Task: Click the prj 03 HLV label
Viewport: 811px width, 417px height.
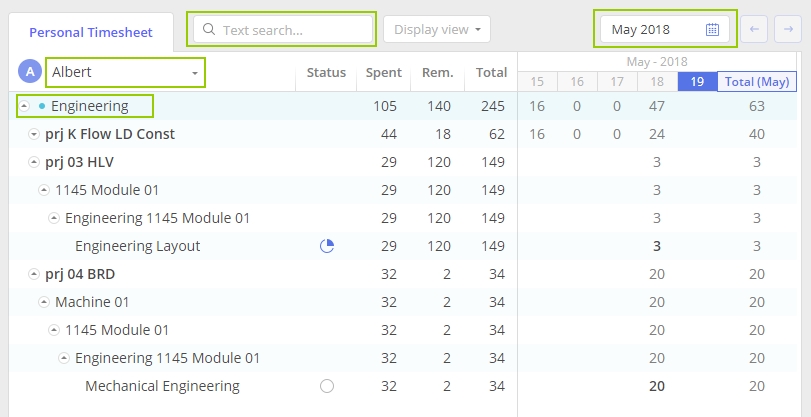Action: click(80, 162)
